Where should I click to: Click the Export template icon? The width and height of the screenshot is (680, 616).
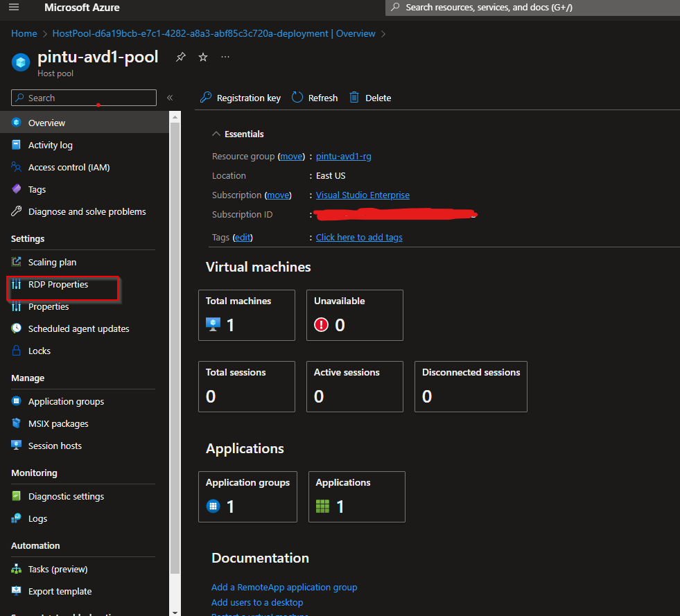point(16,590)
